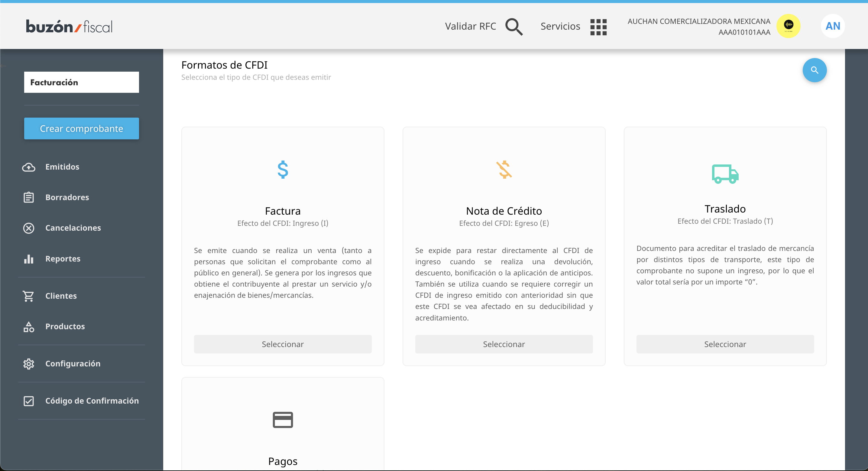Viewport: 868px width, 471px height.
Task: Select the Nota de Crédito format
Action: [504, 344]
